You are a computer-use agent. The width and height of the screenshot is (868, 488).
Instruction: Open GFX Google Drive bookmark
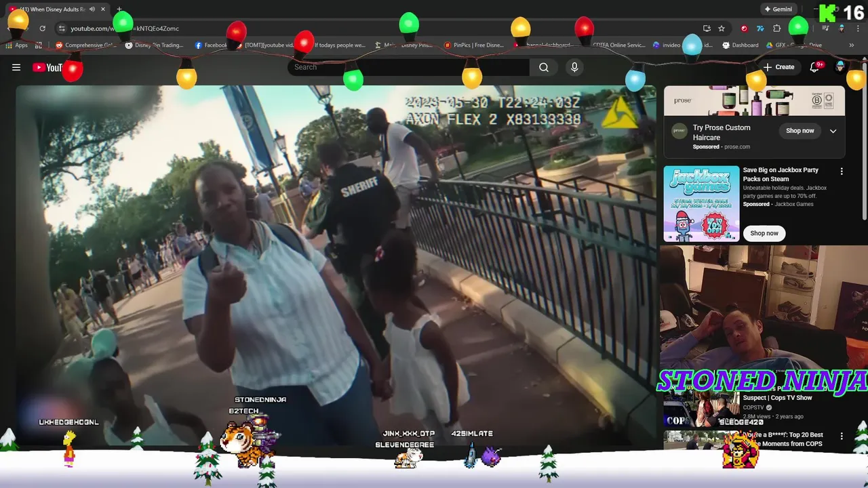(794, 45)
